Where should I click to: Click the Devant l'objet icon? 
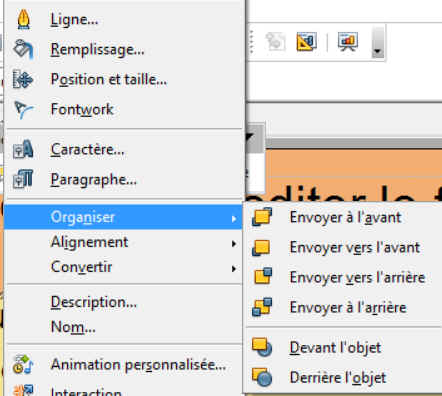click(x=262, y=347)
